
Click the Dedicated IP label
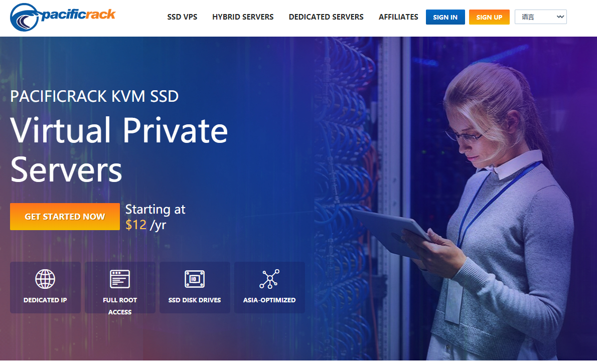[45, 300]
